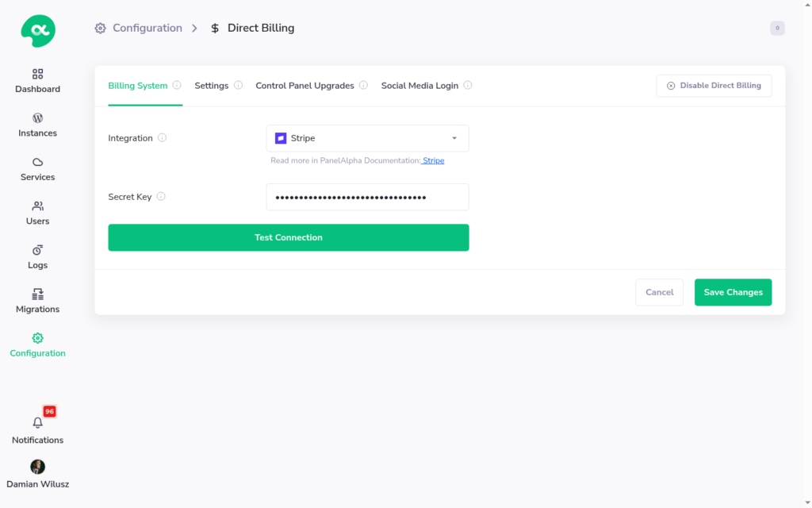Open the Stripe documentation link
812x508 pixels.
pyautogui.click(x=433, y=160)
